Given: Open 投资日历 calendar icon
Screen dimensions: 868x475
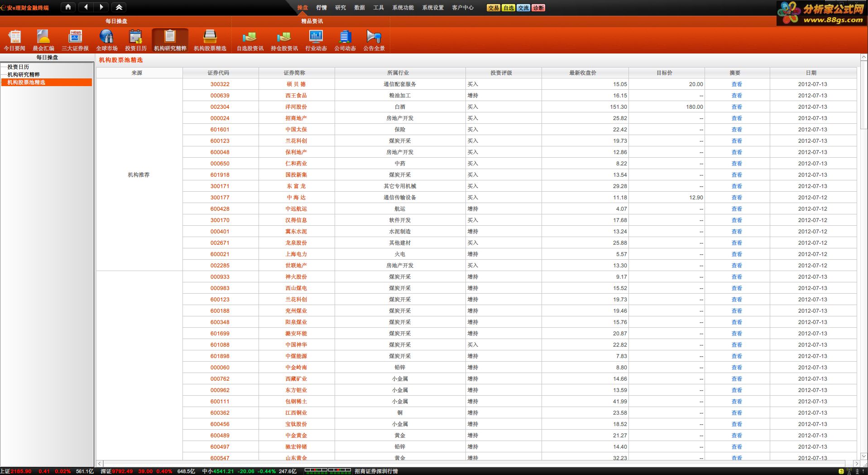Looking at the screenshot, I should [x=136, y=40].
